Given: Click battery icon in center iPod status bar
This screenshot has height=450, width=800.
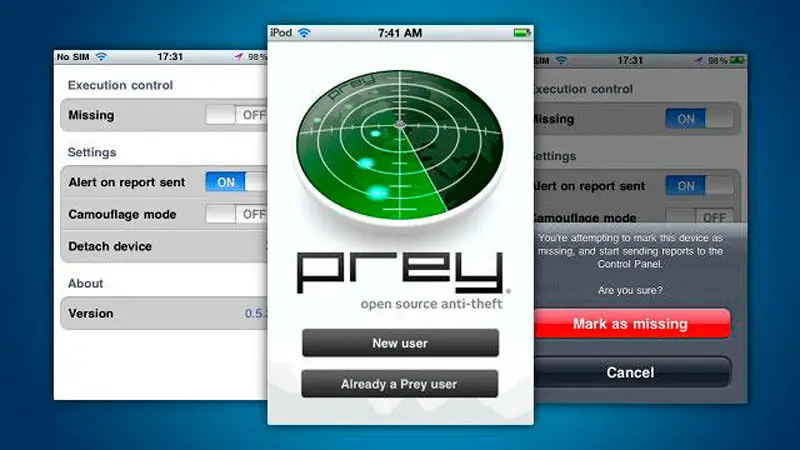Looking at the screenshot, I should (522, 33).
